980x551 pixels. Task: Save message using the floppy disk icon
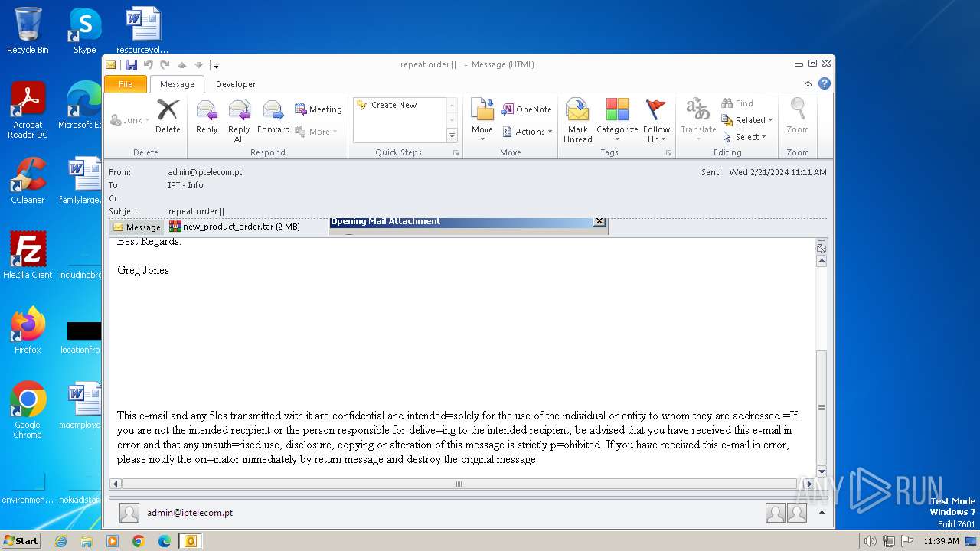pos(132,65)
